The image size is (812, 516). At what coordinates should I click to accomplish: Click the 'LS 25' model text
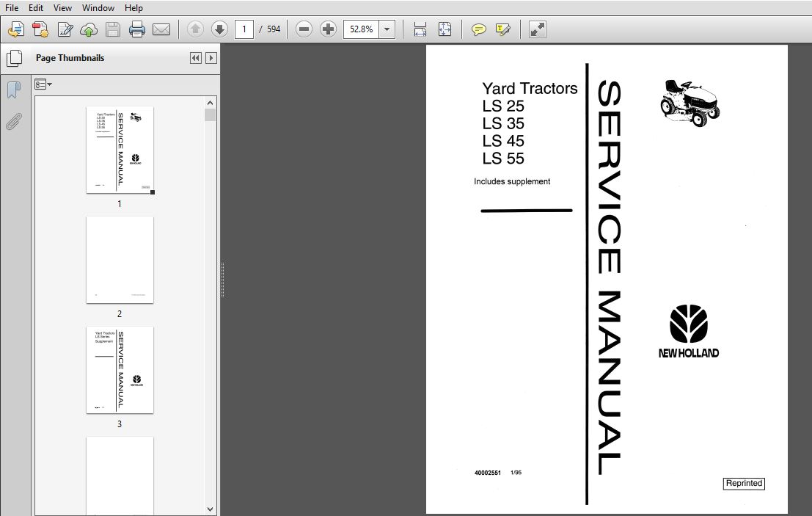pyautogui.click(x=503, y=106)
